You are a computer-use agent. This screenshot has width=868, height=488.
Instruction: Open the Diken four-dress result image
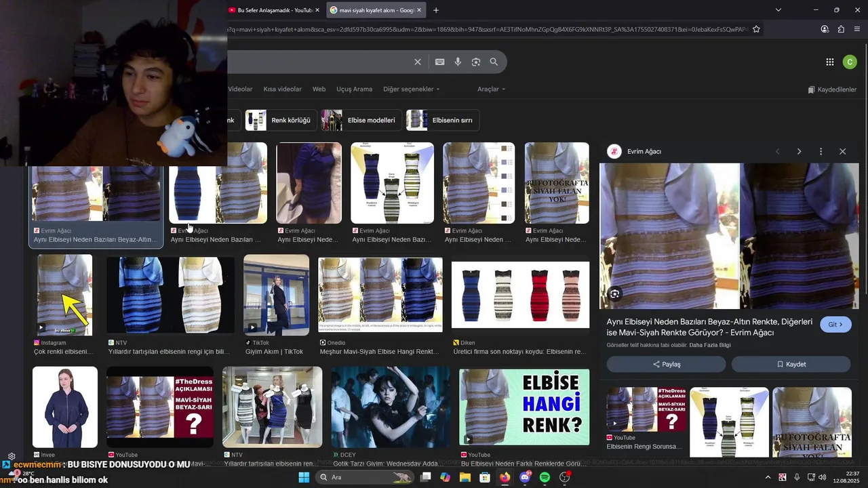point(520,295)
